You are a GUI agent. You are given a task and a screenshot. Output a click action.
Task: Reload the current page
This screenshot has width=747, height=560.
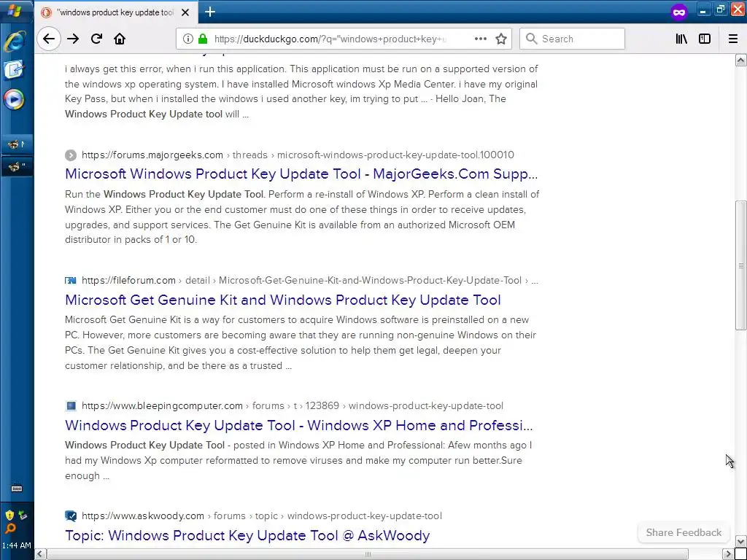coord(97,39)
